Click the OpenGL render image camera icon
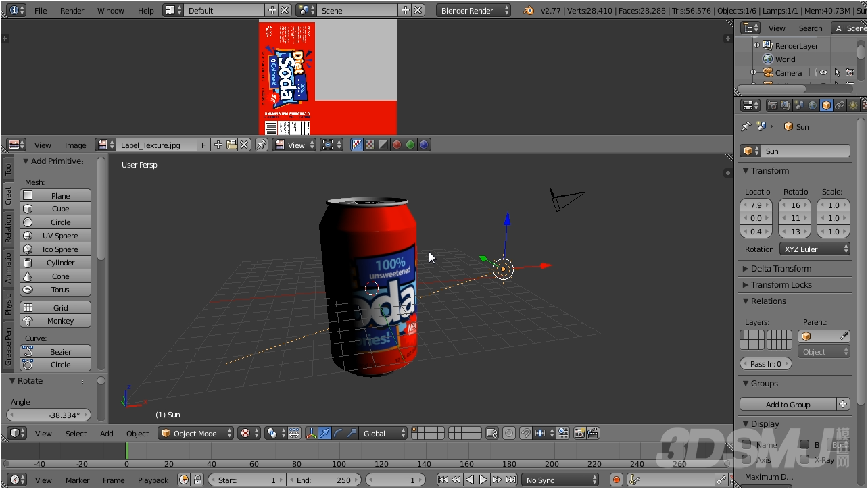The height and width of the screenshot is (489, 868). (579, 433)
